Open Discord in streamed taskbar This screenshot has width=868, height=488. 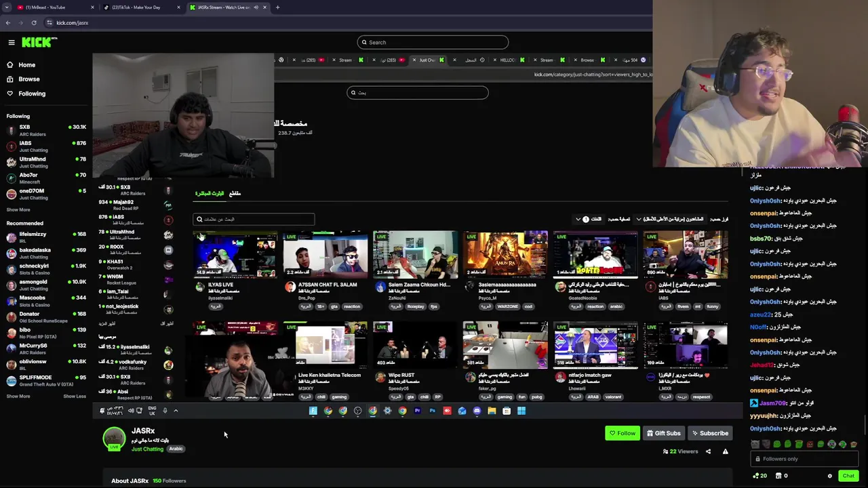tap(477, 411)
